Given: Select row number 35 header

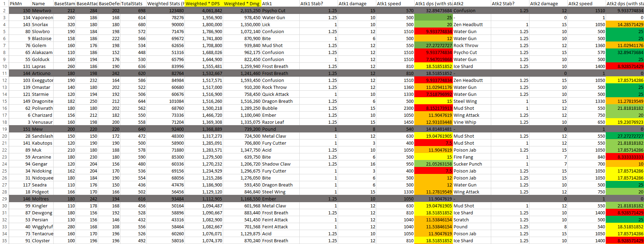Looking at the screenshot, I should (4, 241).
